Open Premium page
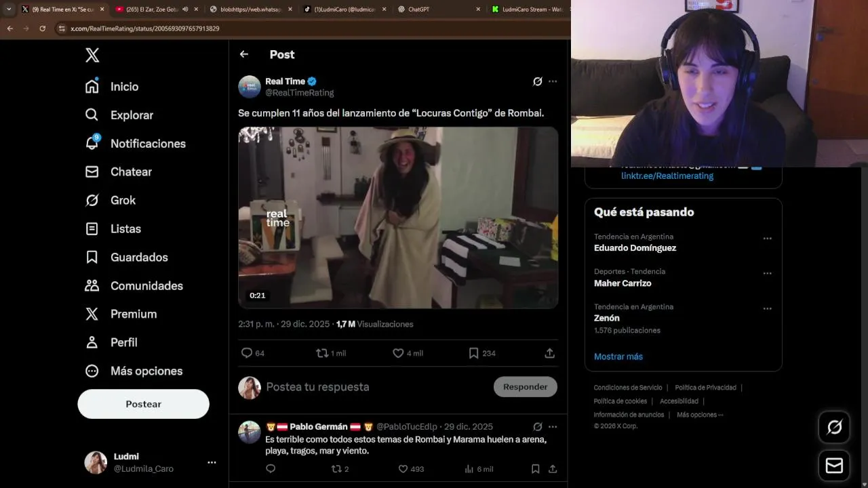The height and width of the screenshot is (488, 868). [x=121, y=314]
